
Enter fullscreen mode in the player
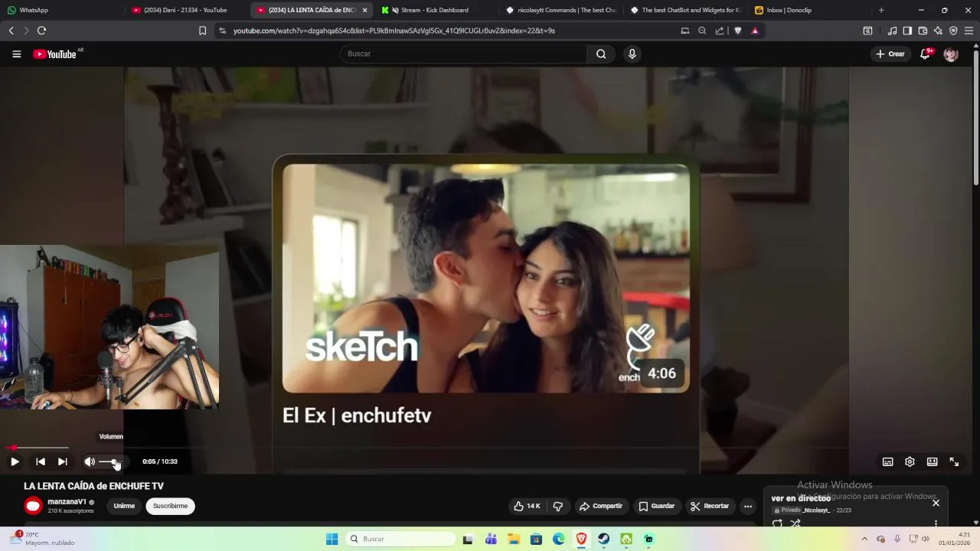[954, 461]
